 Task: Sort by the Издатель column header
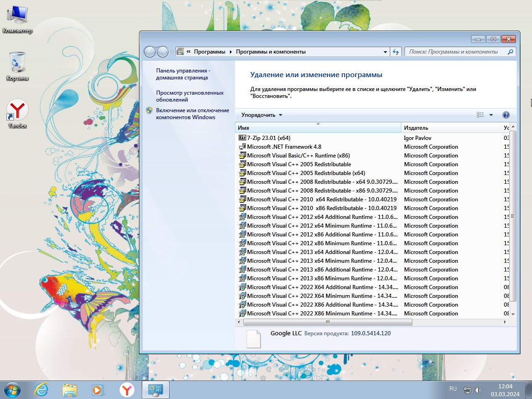pos(451,128)
